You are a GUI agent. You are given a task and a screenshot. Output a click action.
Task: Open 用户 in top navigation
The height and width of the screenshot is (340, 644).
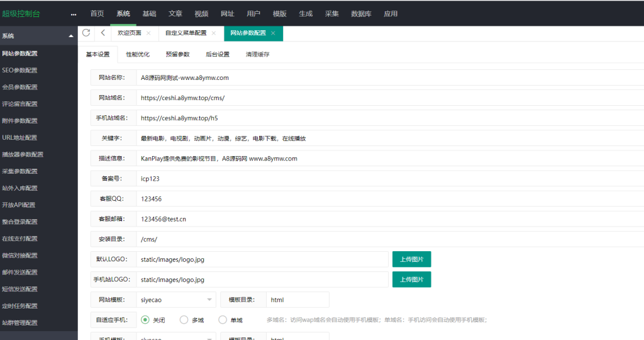253,14
